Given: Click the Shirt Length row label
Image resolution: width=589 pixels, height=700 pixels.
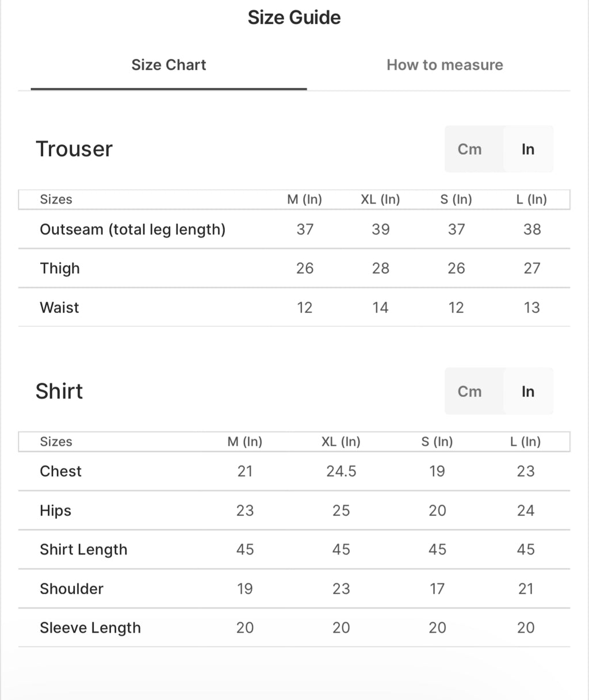Looking at the screenshot, I should (x=83, y=550).
